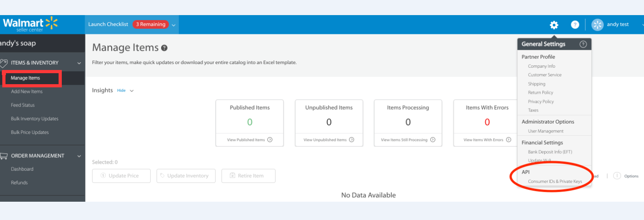Open Return Policy settings

[x=541, y=93]
